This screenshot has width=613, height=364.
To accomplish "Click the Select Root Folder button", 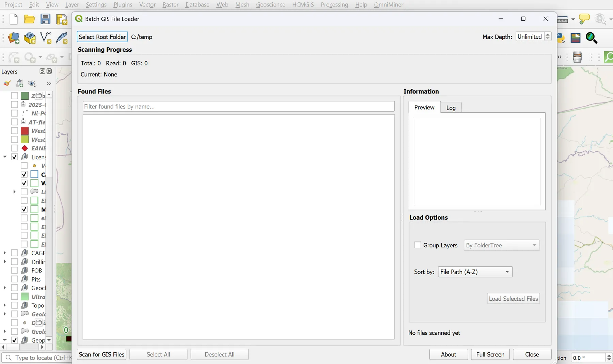I will 102,37.
